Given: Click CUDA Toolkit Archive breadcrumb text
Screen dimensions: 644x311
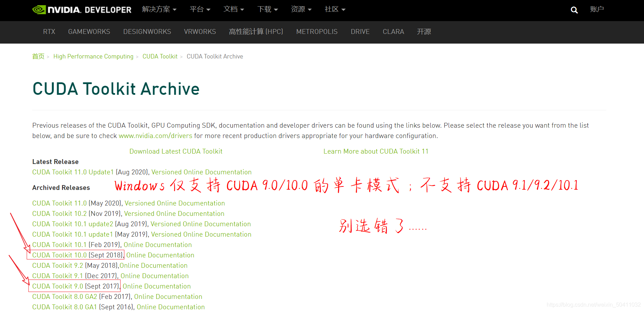Looking at the screenshot, I should 215,56.
